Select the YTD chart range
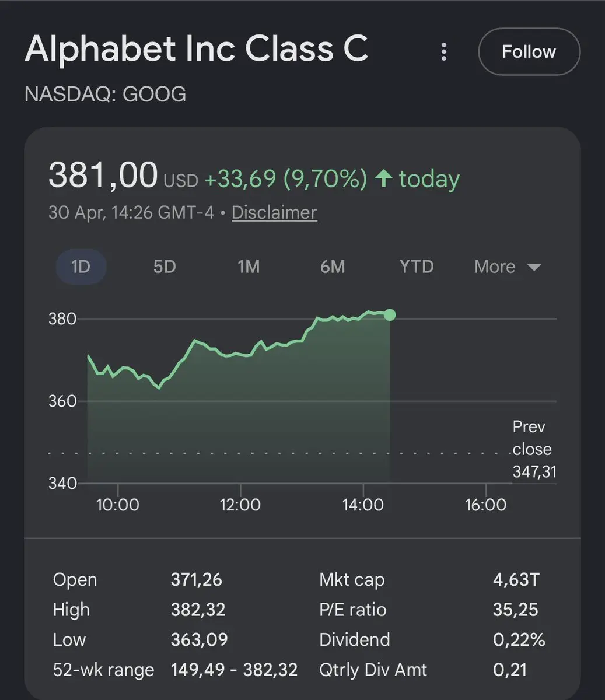 (417, 267)
